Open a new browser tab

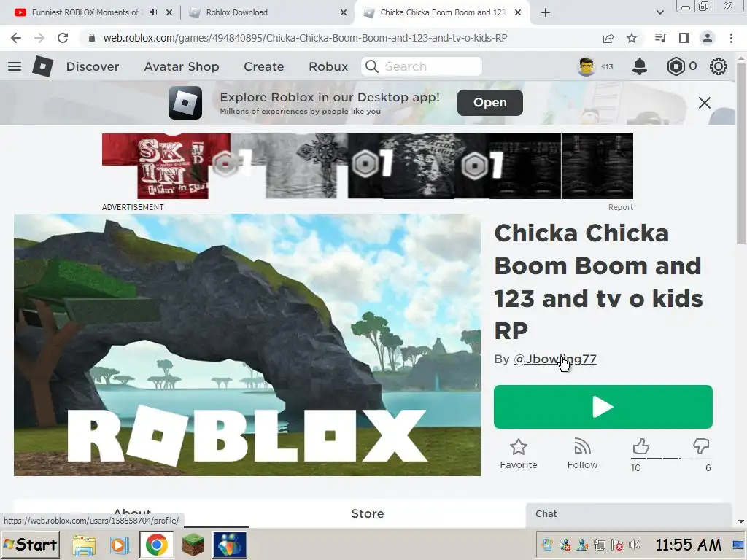pyautogui.click(x=546, y=13)
